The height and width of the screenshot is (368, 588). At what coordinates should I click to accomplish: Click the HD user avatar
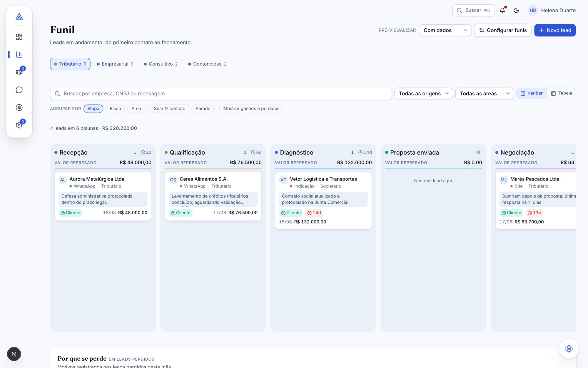(533, 10)
